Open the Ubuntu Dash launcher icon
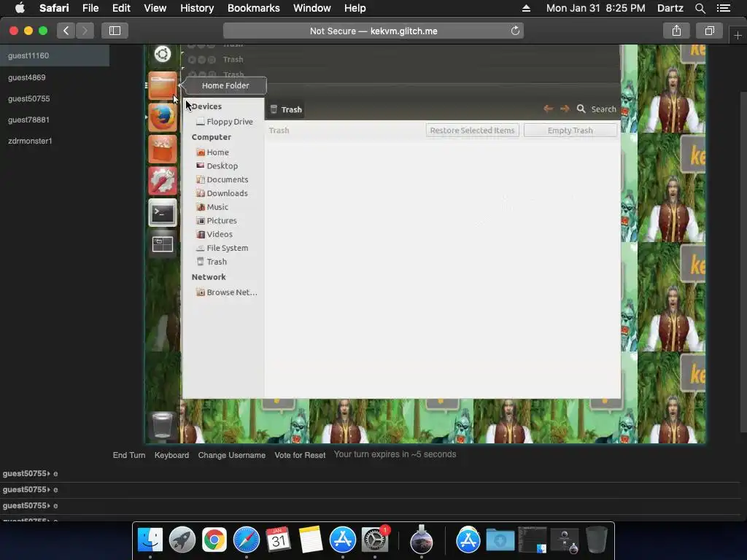The image size is (747, 560). 163,54
